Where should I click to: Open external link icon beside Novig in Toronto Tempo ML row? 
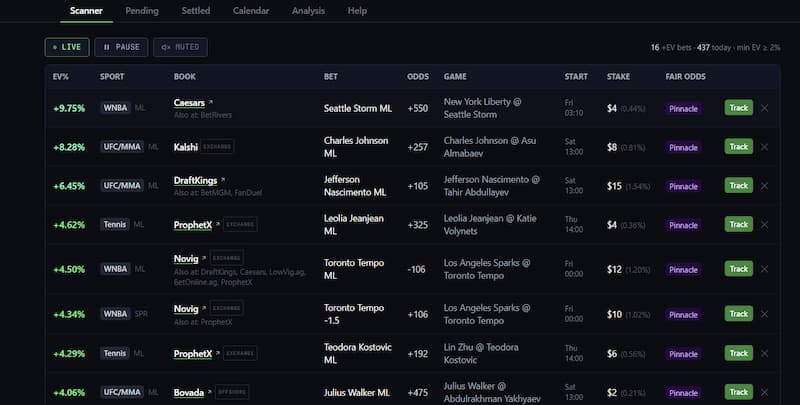[204, 259]
